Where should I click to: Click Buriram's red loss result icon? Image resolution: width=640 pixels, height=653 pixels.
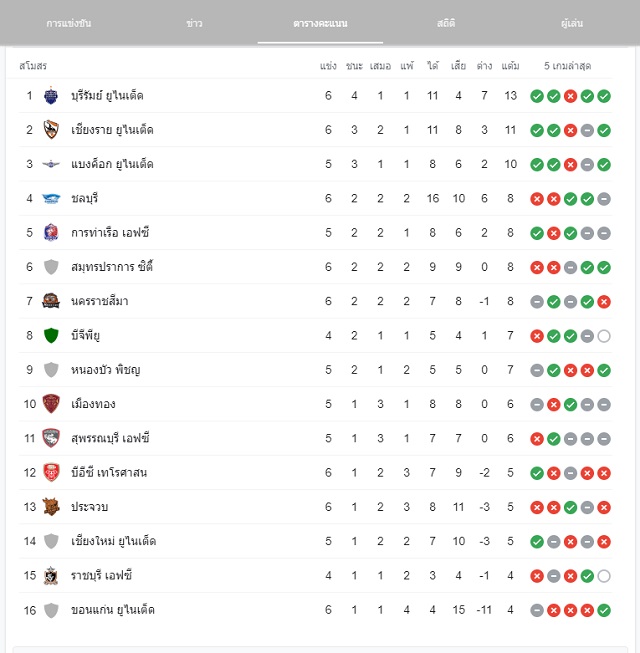click(x=570, y=96)
